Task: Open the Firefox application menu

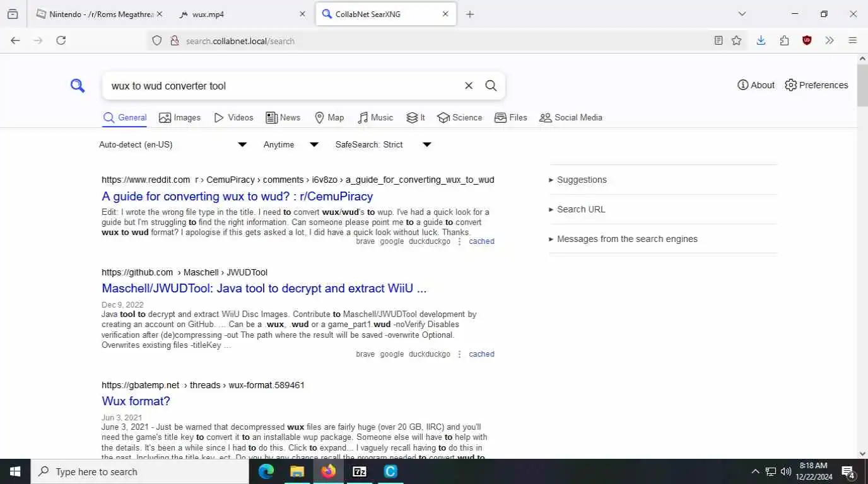Action: pyautogui.click(x=852, y=40)
